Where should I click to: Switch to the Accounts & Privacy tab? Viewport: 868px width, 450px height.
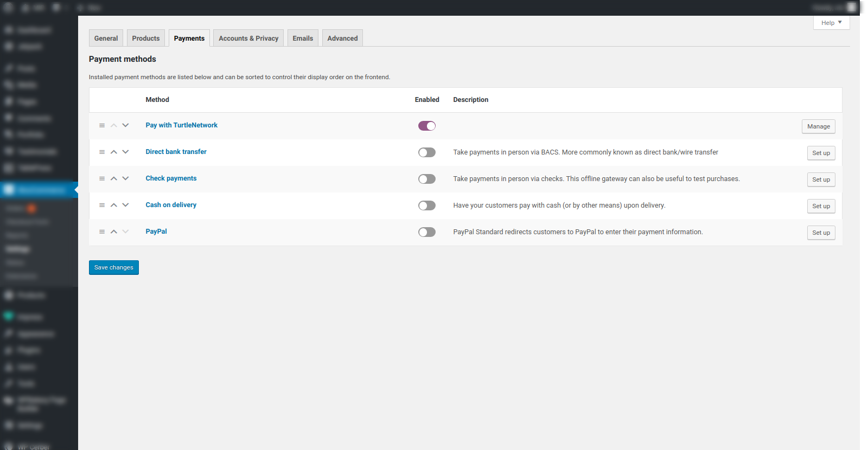coord(248,38)
